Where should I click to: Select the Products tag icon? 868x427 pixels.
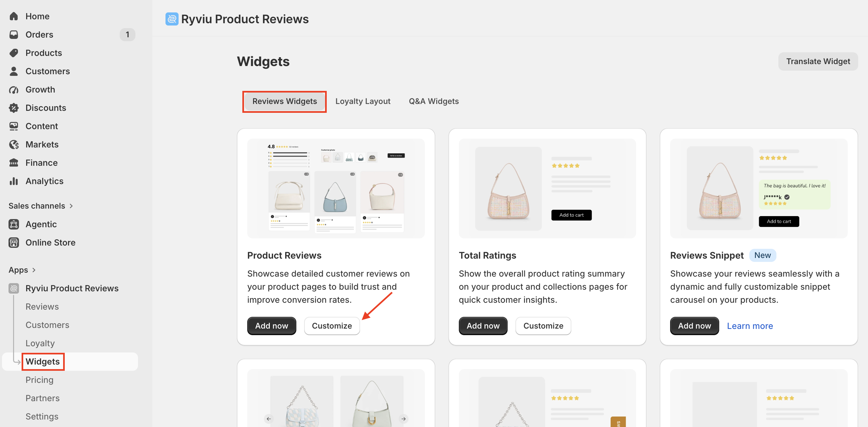[x=14, y=53]
